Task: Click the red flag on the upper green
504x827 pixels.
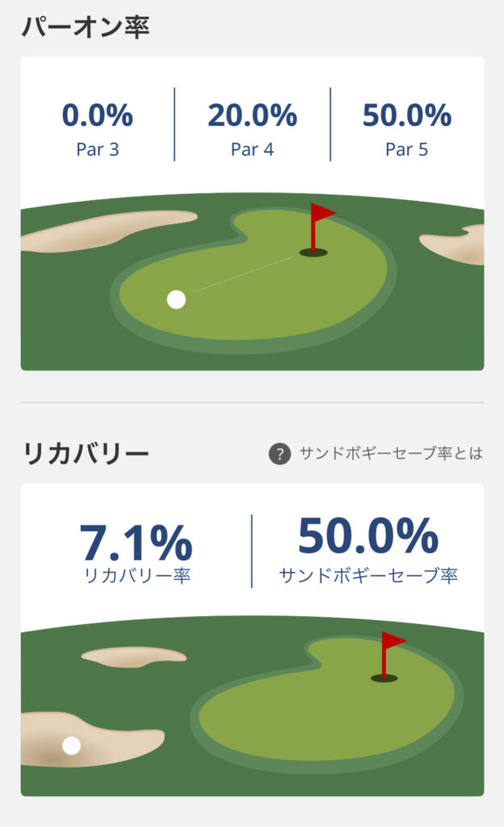Action: (321, 215)
